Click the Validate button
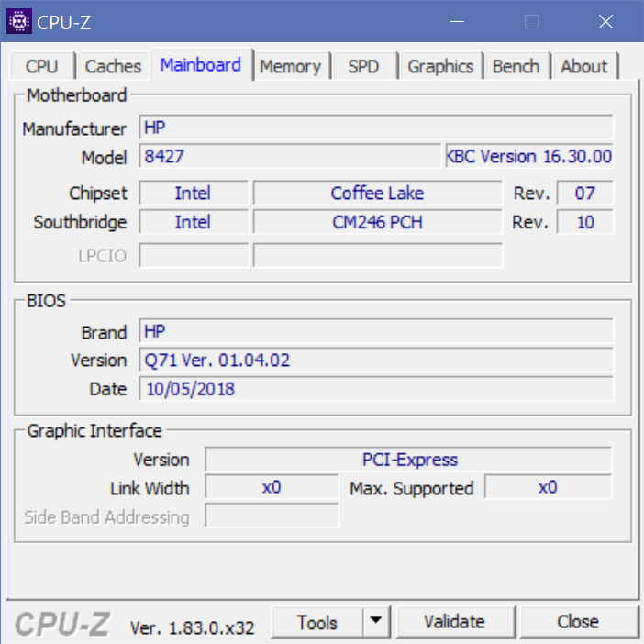 455,622
